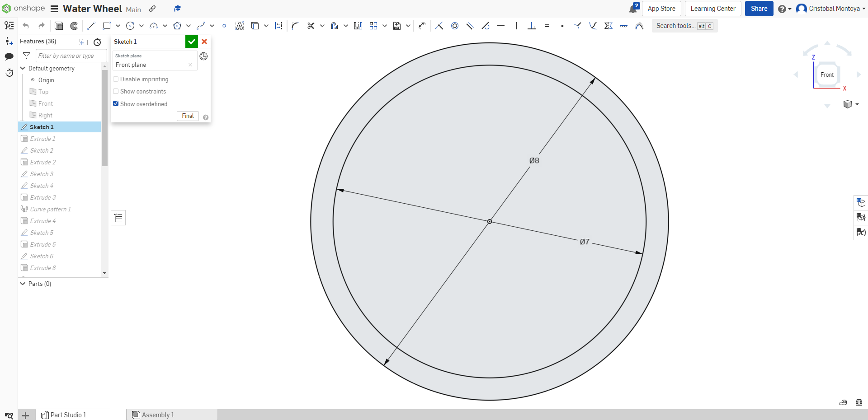
Task: Select the Tangent constraint tool
Action: 486,26
